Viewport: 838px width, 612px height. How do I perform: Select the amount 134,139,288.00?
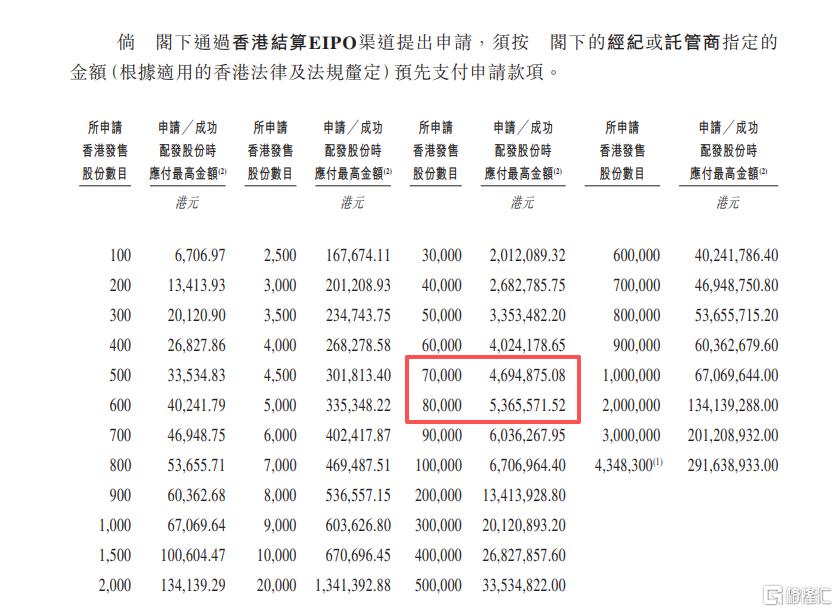coord(733,405)
